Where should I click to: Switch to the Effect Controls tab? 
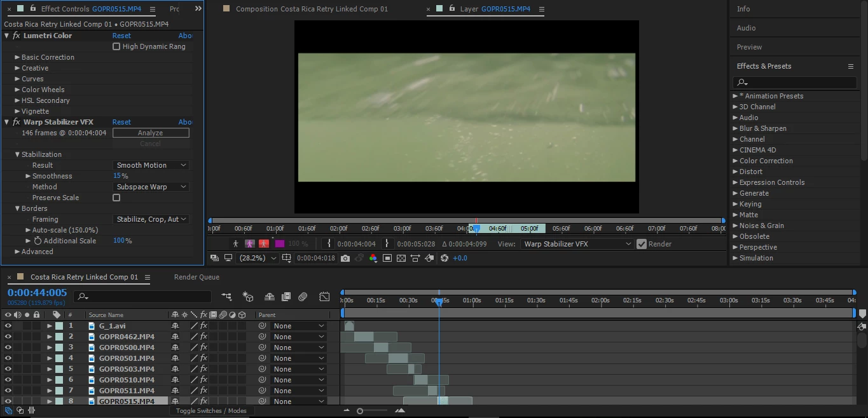(x=91, y=9)
